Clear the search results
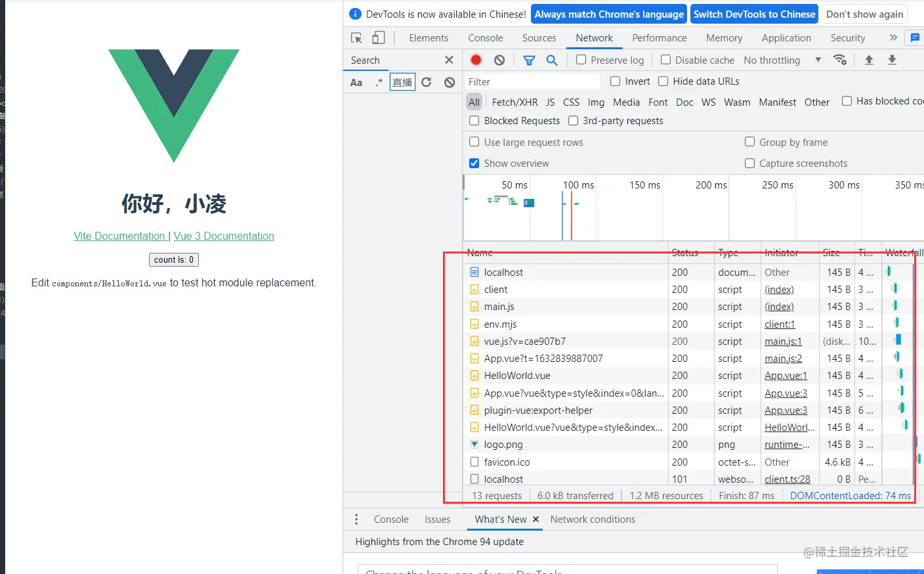This screenshot has width=924, height=574. click(x=450, y=82)
